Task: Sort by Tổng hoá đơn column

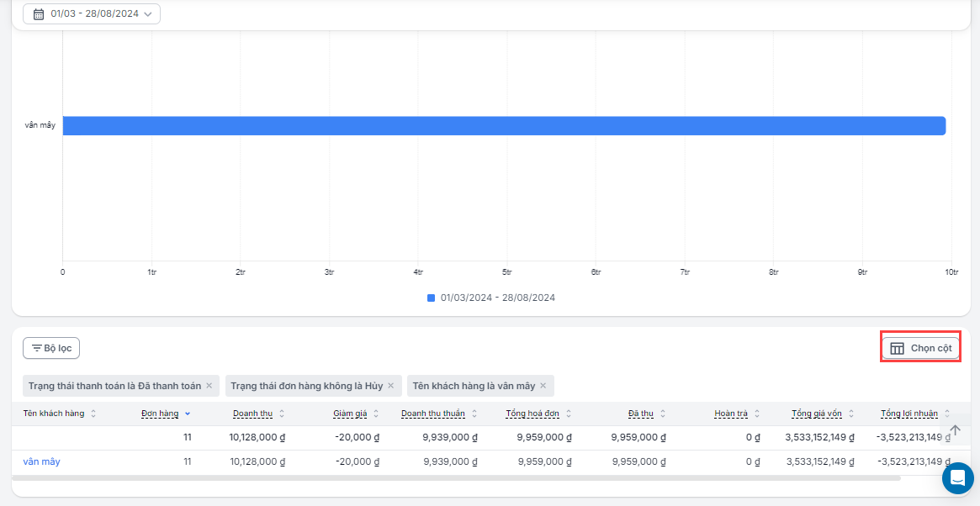Action: (x=538, y=414)
